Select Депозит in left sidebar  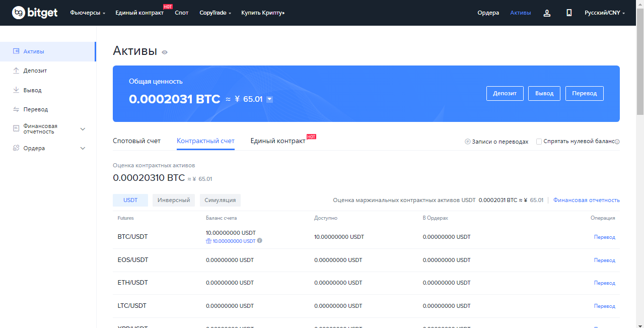click(35, 71)
